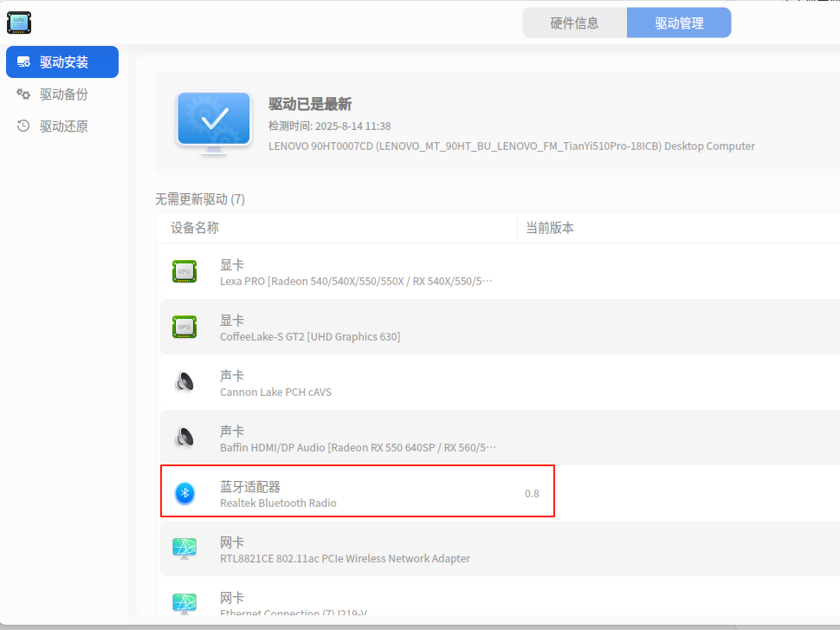Click the 当前版本 column header
The height and width of the screenshot is (630, 840).
coord(550,228)
